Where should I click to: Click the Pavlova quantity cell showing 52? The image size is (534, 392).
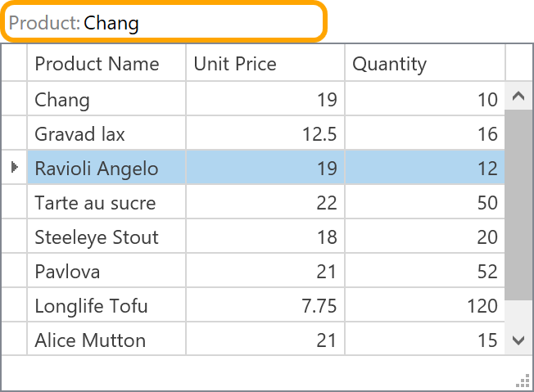423,272
